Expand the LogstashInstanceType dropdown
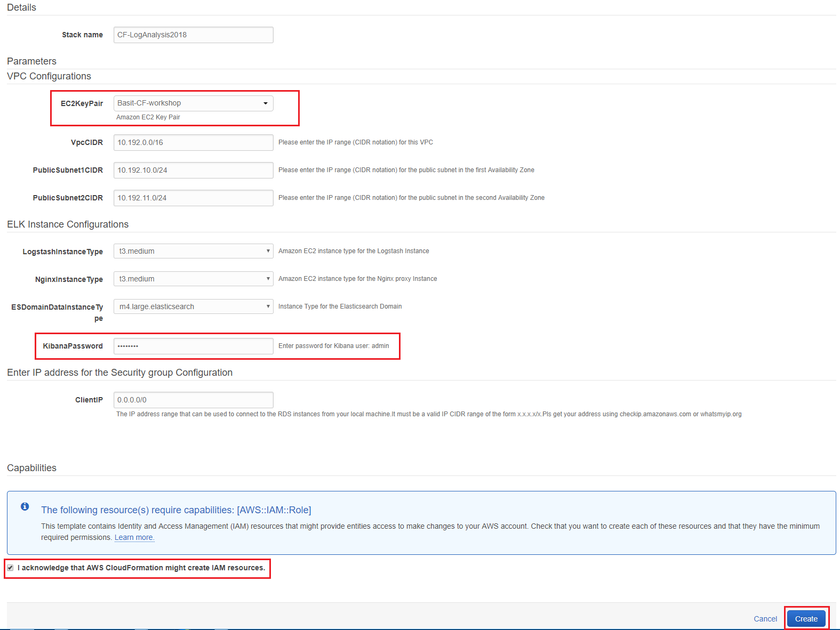This screenshot has height=630, width=840. coord(194,251)
